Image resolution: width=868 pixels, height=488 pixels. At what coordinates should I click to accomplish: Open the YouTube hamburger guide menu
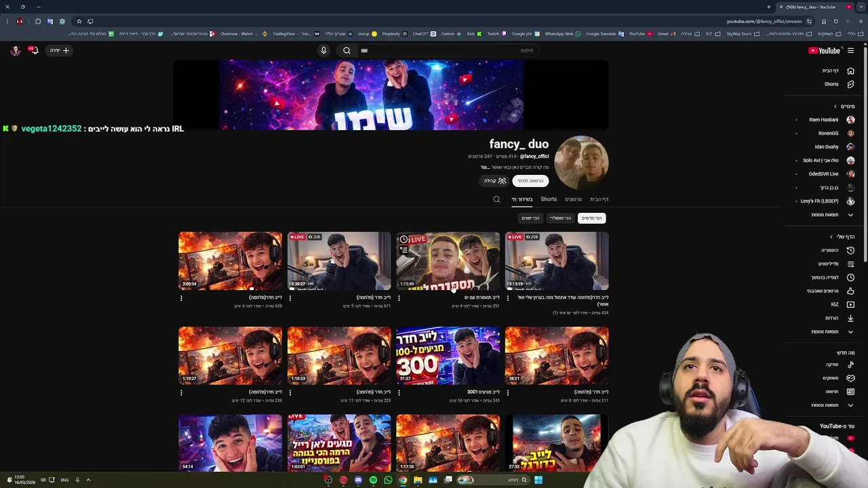tap(850, 50)
